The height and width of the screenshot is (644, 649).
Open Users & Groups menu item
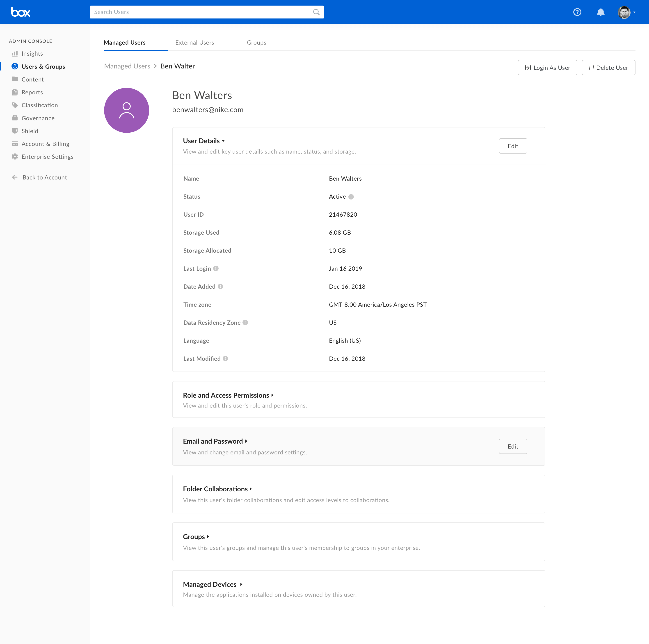tap(43, 66)
